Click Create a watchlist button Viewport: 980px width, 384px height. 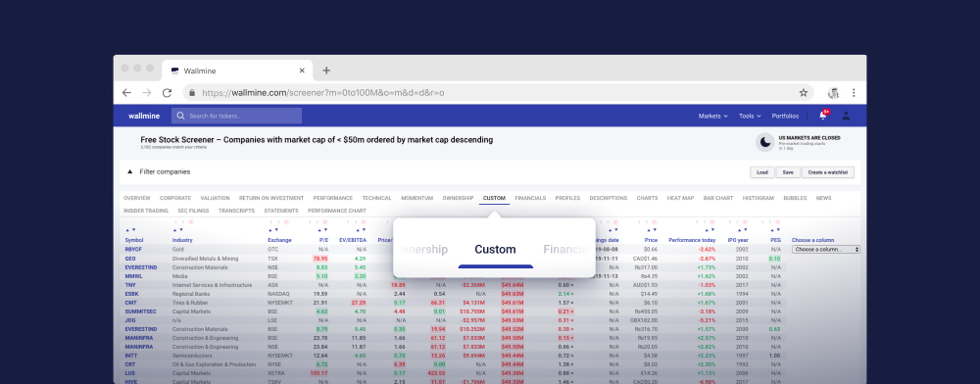click(828, 172)
